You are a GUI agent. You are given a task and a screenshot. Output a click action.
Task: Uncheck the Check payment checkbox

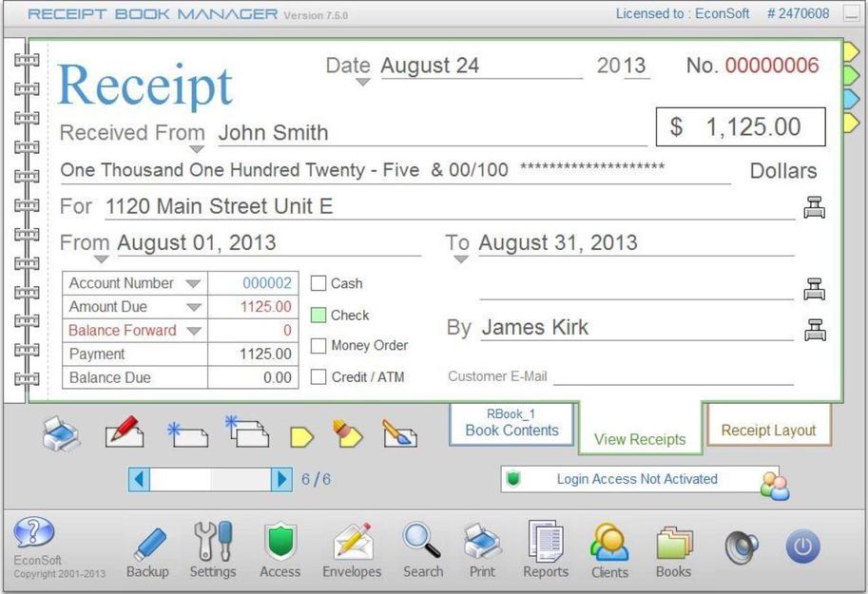coord(318,315)
